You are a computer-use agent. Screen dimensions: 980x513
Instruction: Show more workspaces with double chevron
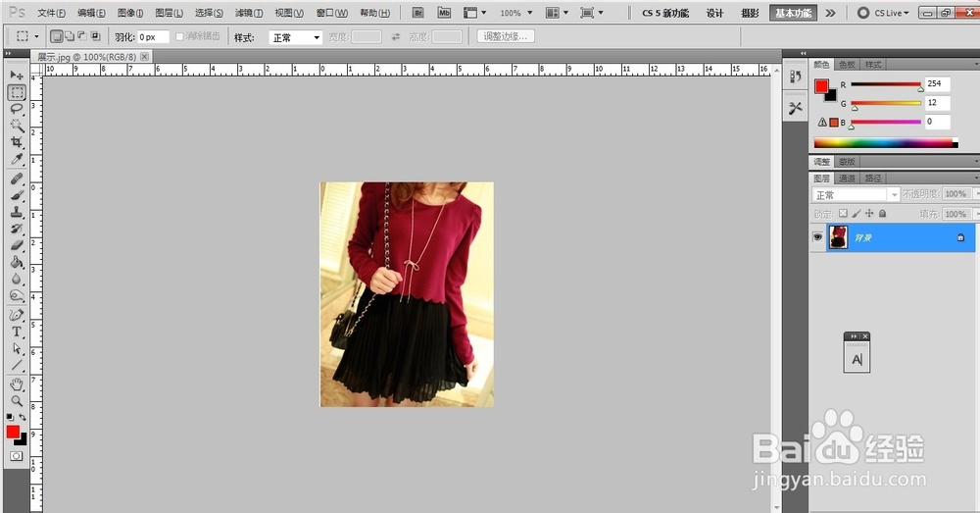[x=830, y=13]
